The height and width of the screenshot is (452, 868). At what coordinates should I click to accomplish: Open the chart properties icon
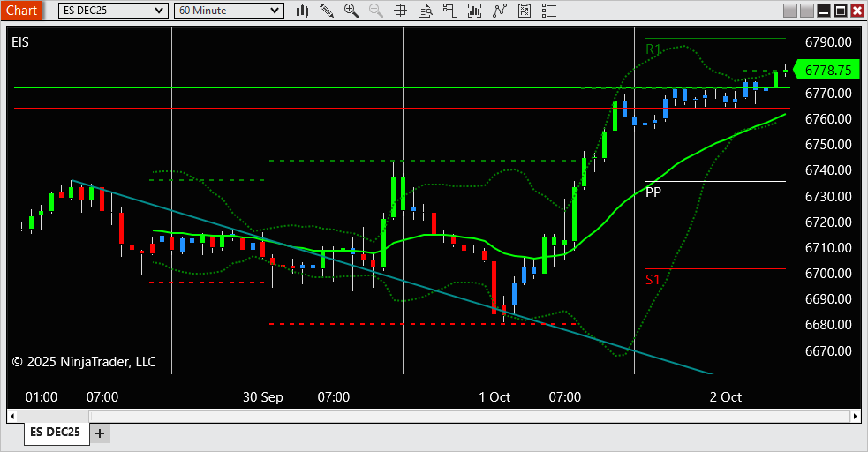point(525,11)
